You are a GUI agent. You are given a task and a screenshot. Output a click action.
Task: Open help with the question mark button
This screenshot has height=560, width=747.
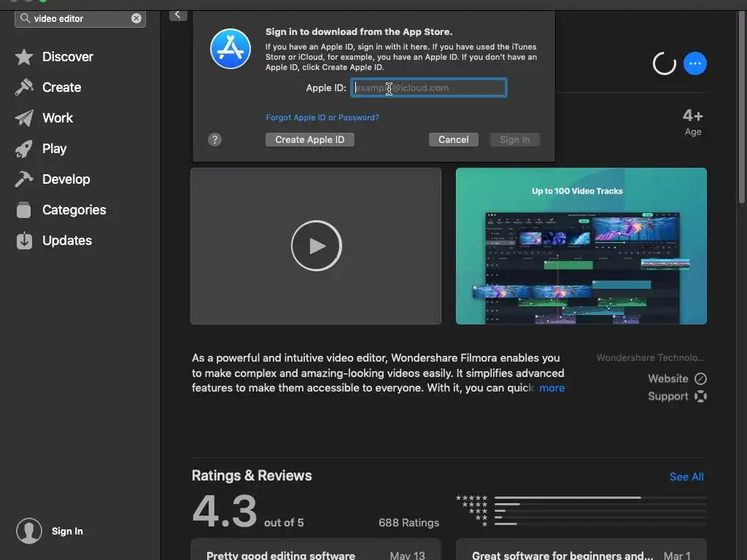click(215, 139)
